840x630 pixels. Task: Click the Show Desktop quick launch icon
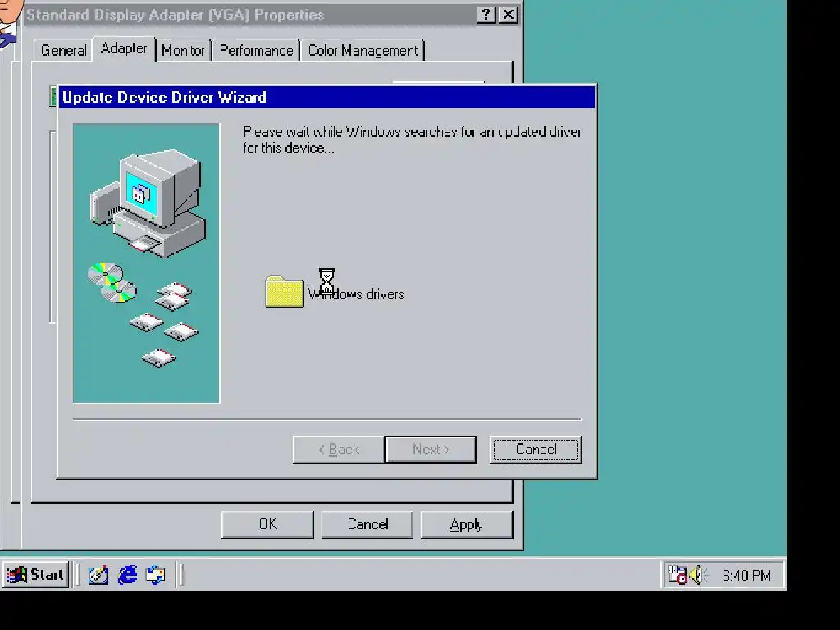[x=98, y=575]
